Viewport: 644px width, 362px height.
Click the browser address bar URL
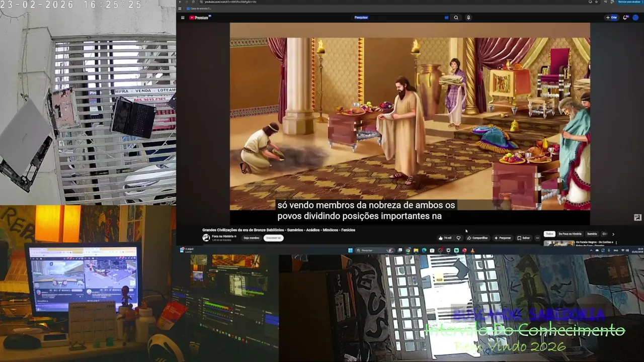tap(230, 2)
